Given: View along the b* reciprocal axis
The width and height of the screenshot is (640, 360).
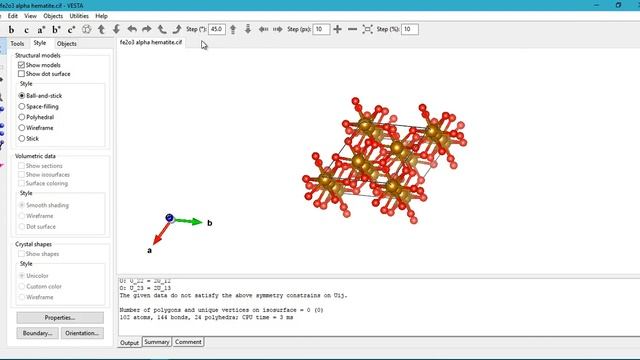Looking at the screenshot, I should point(56,29).
